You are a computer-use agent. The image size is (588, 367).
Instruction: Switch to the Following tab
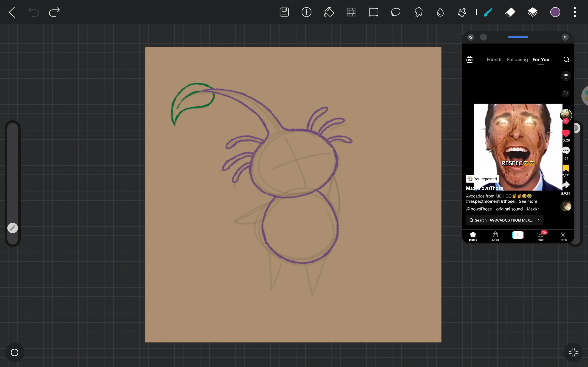517,59
